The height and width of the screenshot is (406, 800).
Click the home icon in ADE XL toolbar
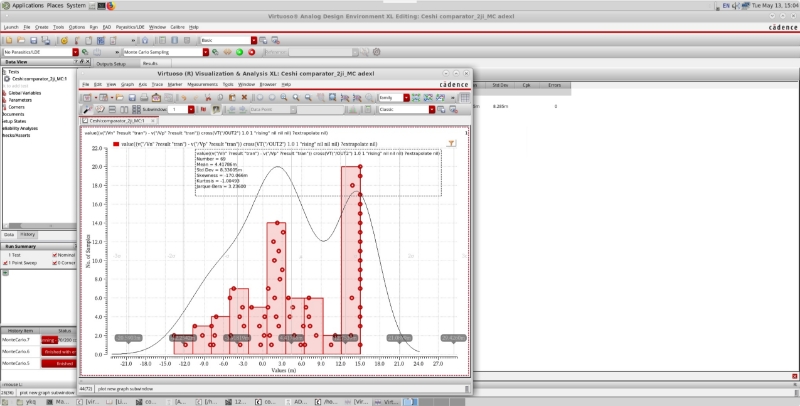tap(145, 40)
